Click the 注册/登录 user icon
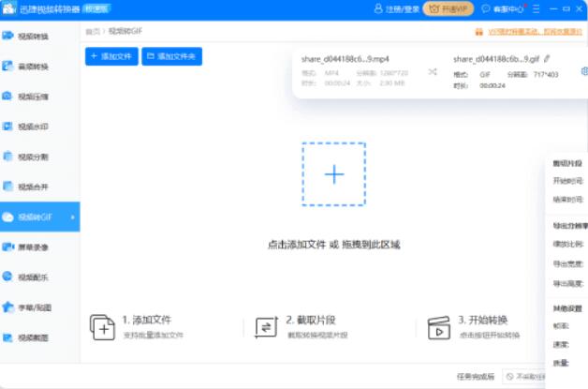This screenshot has height=389, width=588. coord(378,8)
